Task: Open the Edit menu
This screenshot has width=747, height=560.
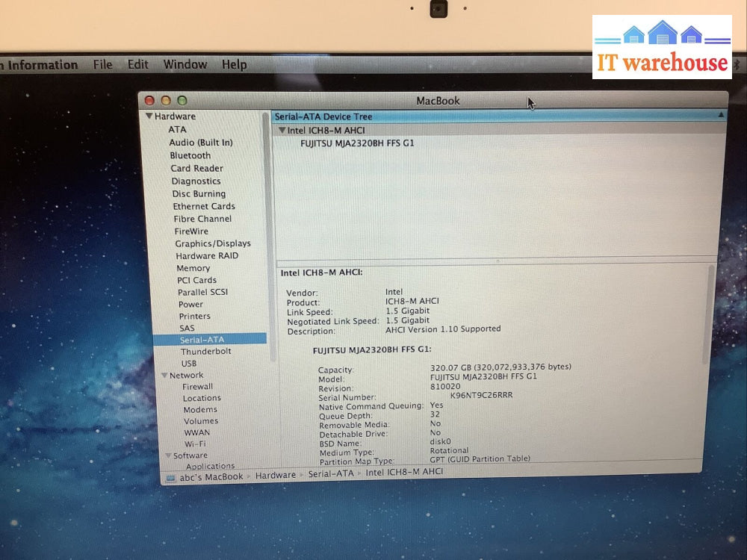Action: (x=137, y=65)
